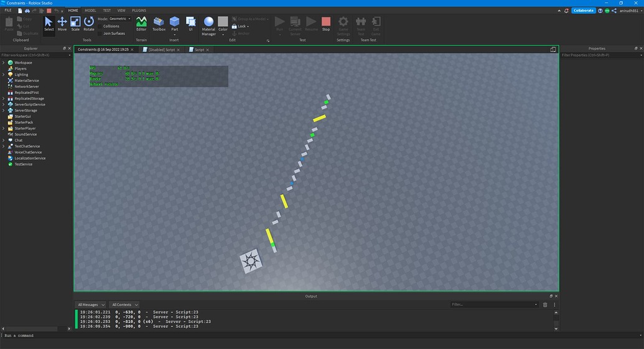Open the Toolbox panel
This screenshot has height=349, width=644.
[159, 24]
